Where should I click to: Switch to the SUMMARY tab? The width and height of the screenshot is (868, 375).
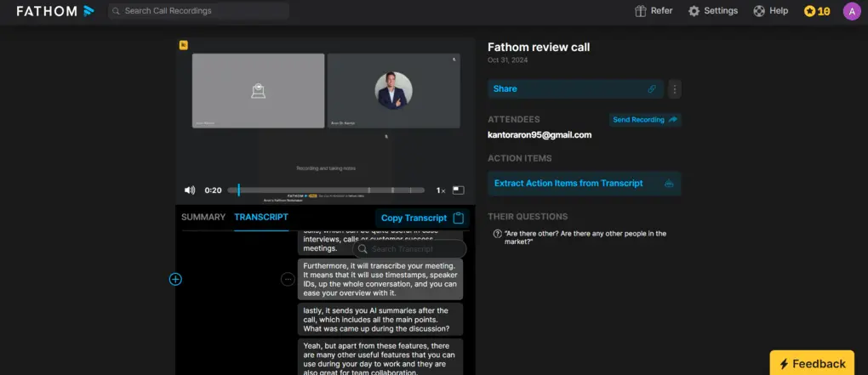tap(203, 218)
